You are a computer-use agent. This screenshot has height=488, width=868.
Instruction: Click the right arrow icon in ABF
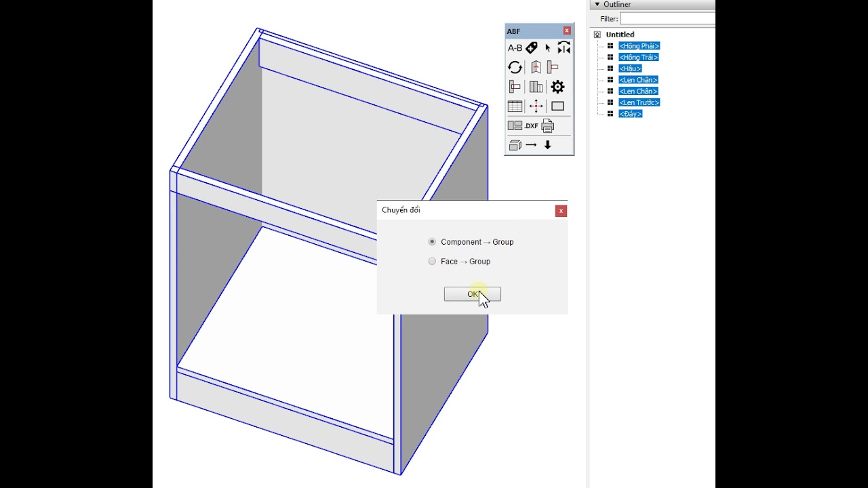point(531,145)
